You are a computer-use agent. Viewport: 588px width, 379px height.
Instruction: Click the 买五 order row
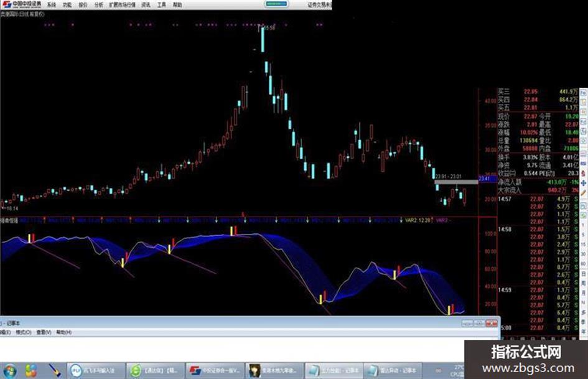tap(538, 108)
